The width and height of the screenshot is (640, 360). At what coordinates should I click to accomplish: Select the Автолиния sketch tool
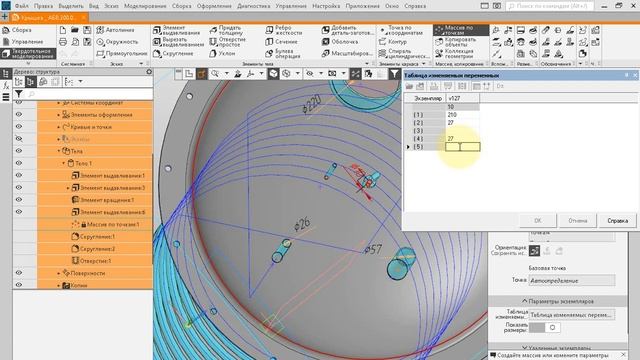[x=115, y=30]
